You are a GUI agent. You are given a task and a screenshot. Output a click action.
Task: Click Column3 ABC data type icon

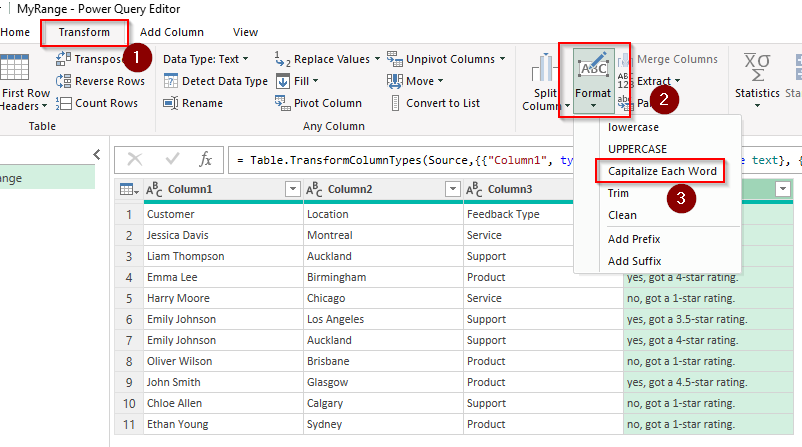(x=474, y=190)
